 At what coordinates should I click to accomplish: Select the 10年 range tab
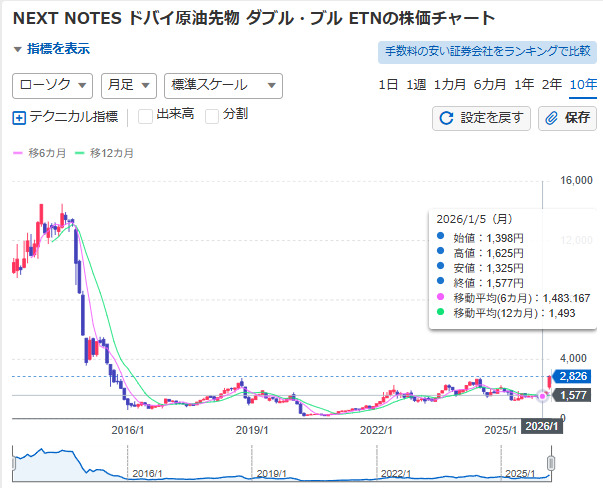[x=583, y=84]
